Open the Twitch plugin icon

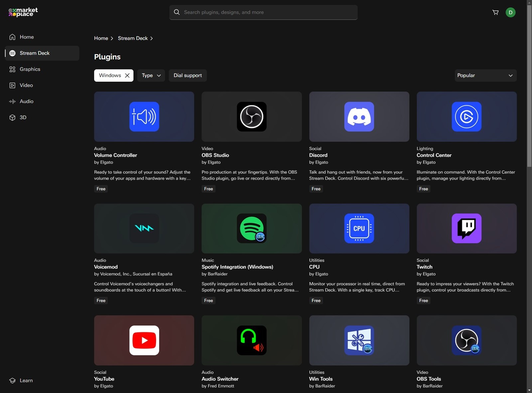(x=466, y=228)
